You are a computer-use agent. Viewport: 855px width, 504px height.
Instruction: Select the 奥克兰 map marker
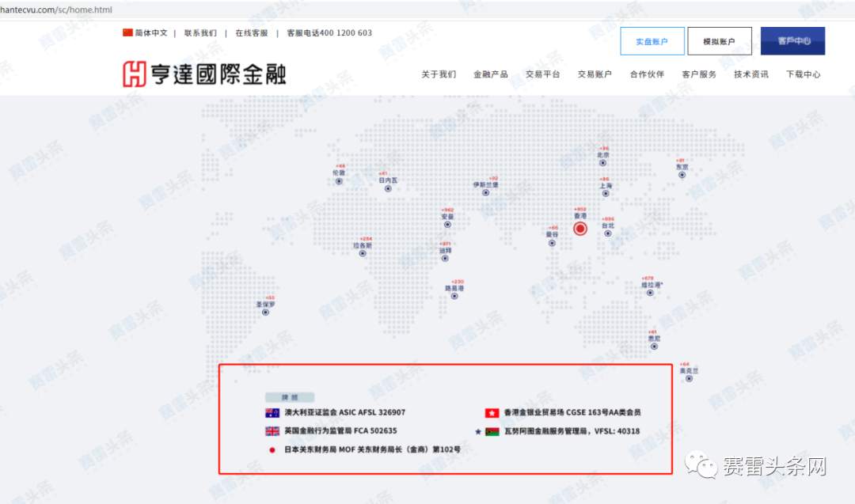pyautogui.click(x=690, y=379)
